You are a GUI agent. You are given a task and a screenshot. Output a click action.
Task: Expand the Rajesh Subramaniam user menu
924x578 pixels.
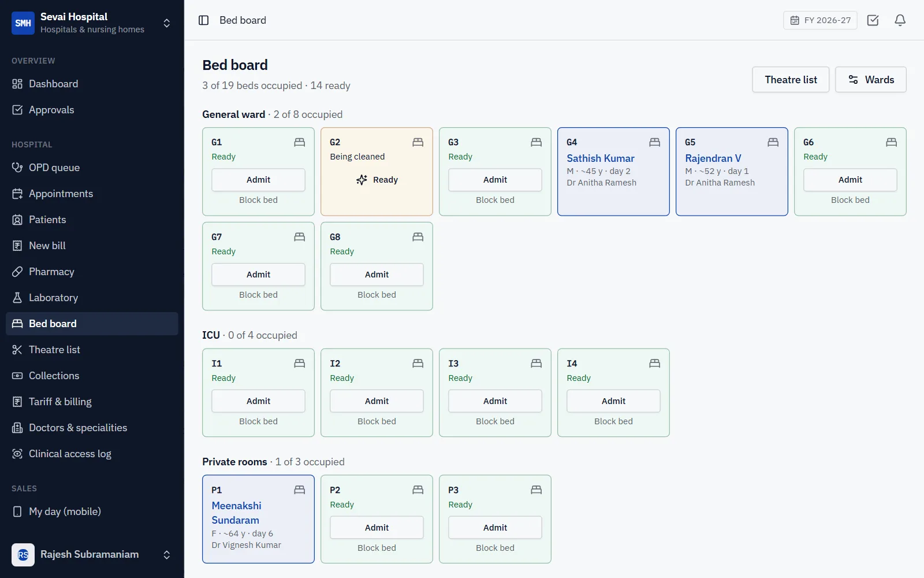(166, 555)
